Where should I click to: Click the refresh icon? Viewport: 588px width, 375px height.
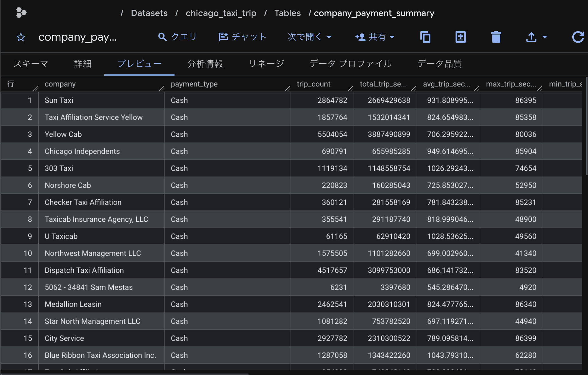[x=578, y=37]
